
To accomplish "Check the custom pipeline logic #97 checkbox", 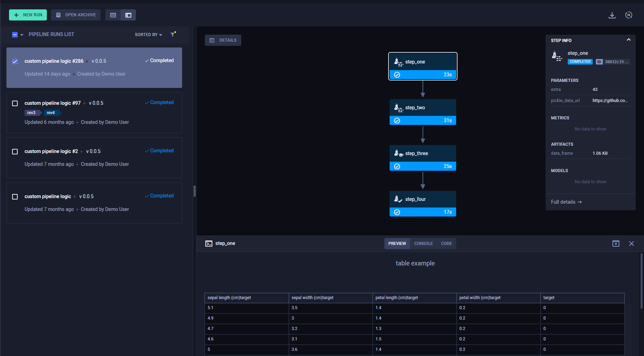I will (15, 103).
